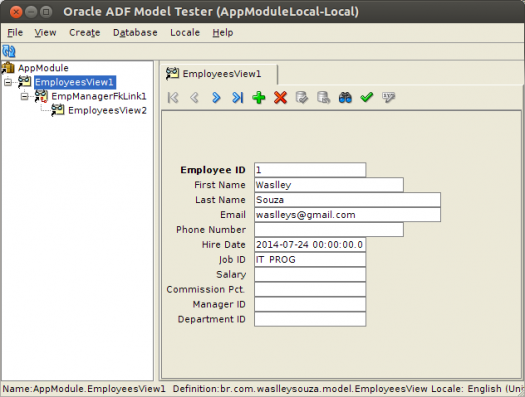Switch to the EmployeesView1 tab
Viewport: 525px width, 397px height.
pyautogui.click(x=219, y=74)
